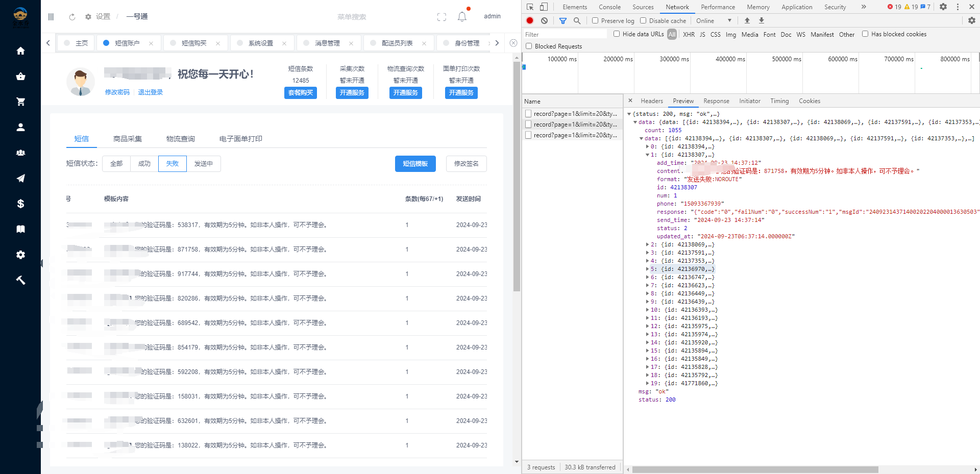Open DevTools more options menu
This screenshot has height=474, width=980.
click(958, 7)
